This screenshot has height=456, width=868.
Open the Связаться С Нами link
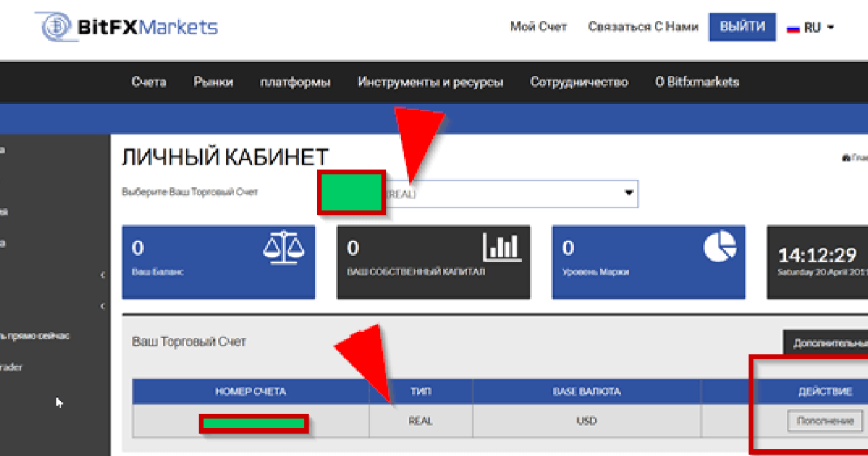click(x=643, y=27)
